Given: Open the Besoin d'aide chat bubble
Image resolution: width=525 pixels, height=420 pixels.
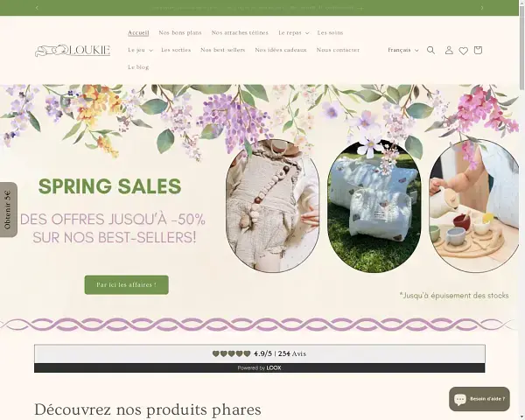Looking at the screenshot, I should tap(479, 399).
